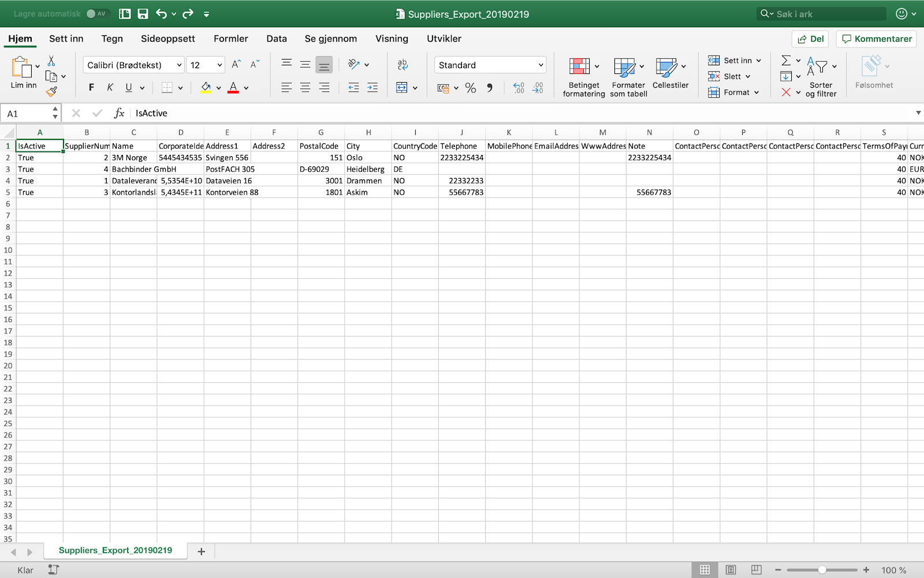
Task: Apply the red font color A
Action: (233, 87)
